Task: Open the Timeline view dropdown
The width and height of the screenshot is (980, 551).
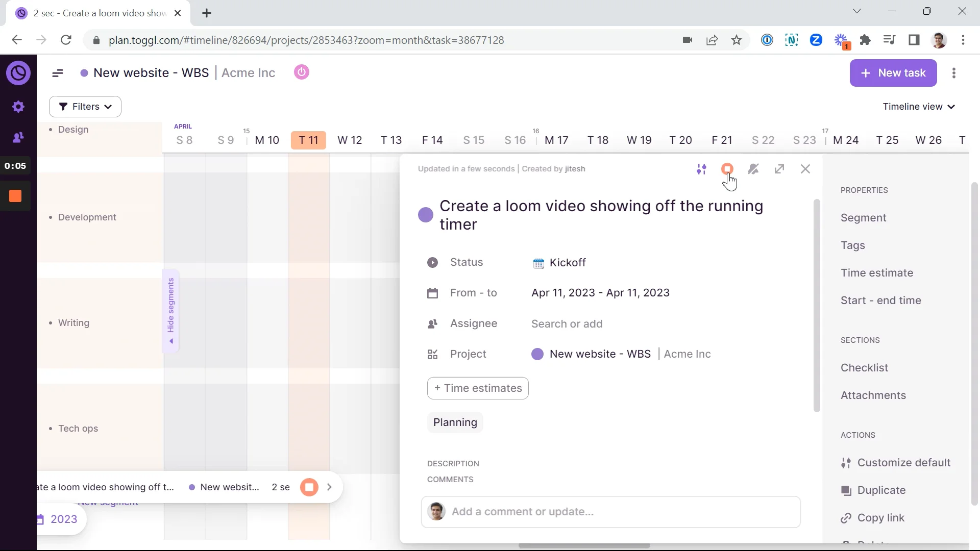Action: click(919, 107)
